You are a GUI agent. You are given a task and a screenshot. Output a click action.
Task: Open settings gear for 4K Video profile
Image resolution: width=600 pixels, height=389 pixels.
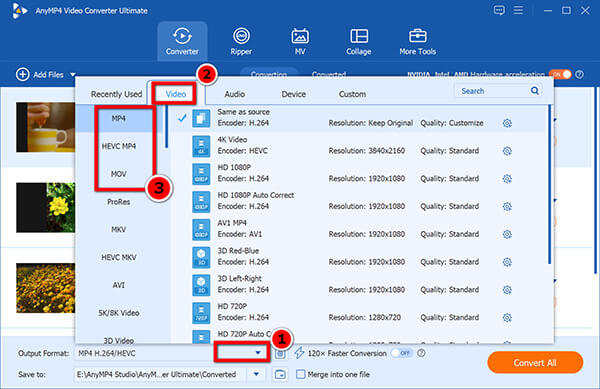(x=507, y=151)
